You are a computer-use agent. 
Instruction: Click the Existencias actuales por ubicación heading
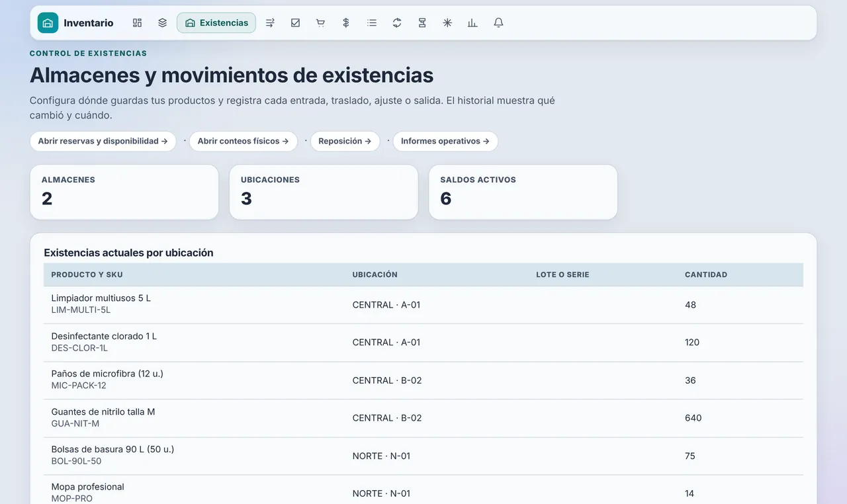pos(128,253)
